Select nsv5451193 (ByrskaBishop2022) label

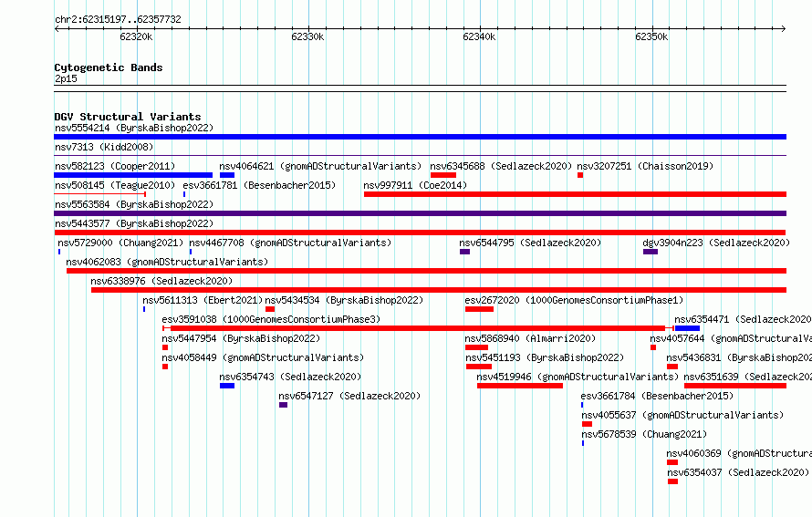(545, 357)
